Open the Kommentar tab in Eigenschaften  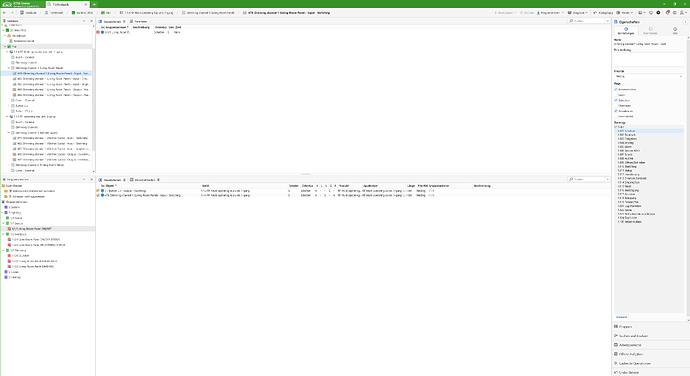[650, 31]
